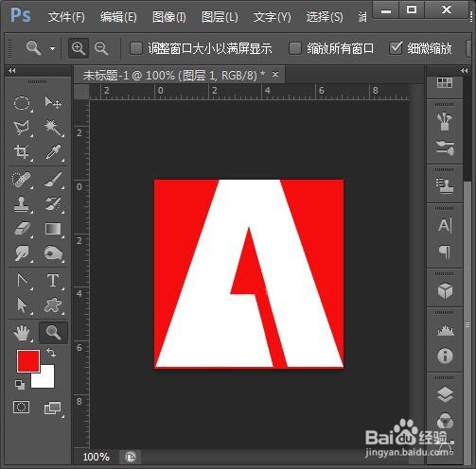This screenshot has width=476, height=469.
Task: Open the Character panel
Action: click(x=445, y=225)
